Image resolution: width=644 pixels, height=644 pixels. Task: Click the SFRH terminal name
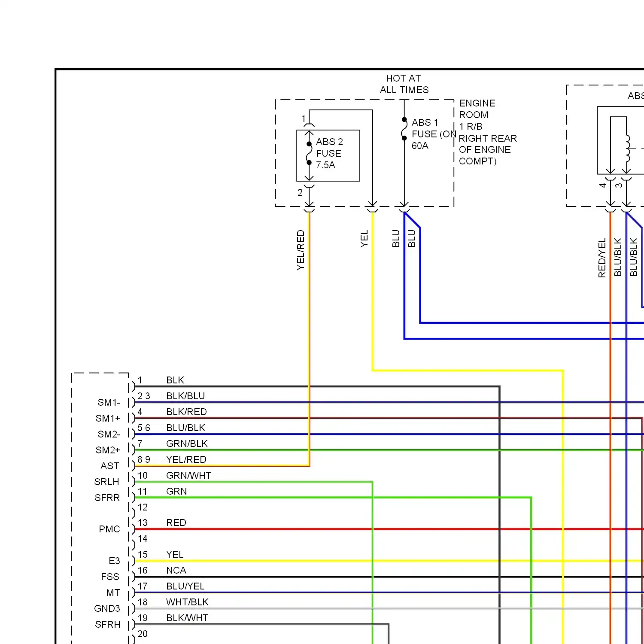click(108, 624)
